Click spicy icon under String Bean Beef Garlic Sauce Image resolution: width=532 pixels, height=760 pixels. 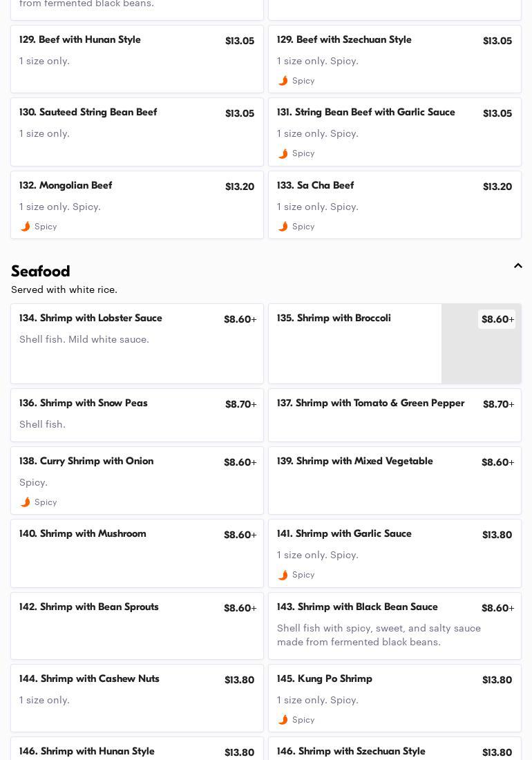tap(283, 153)
